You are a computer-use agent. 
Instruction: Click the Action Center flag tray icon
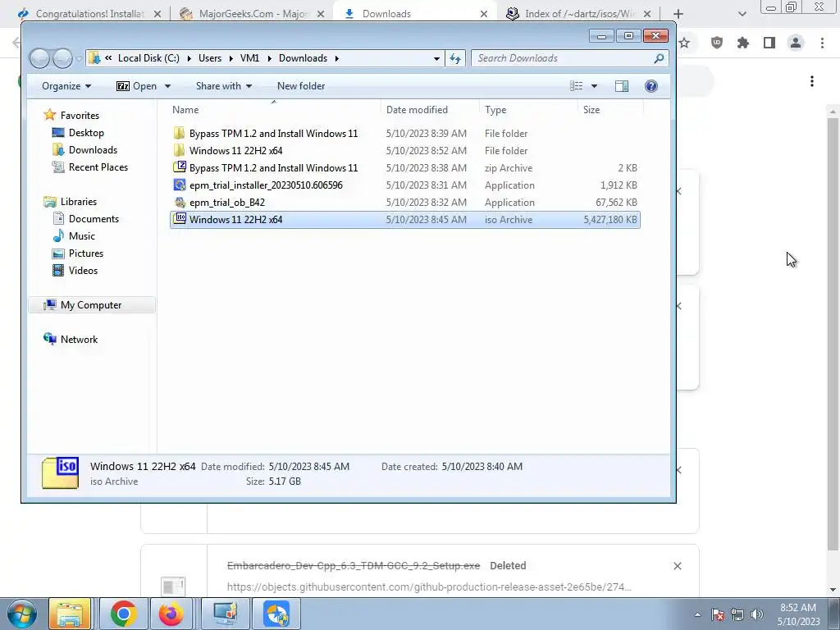718,614
